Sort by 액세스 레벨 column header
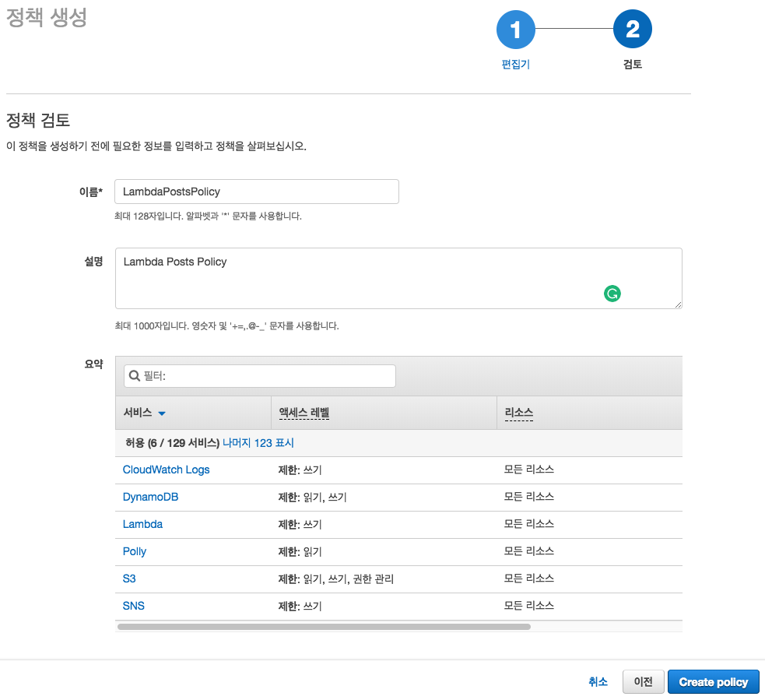 click(x=304, y=413)
